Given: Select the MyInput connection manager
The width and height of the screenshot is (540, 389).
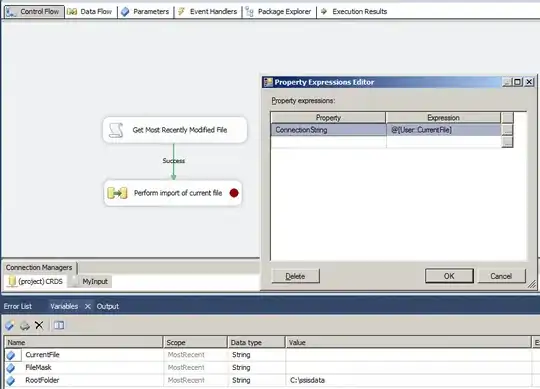Looking at the screenshot, I should pos(90,282).
